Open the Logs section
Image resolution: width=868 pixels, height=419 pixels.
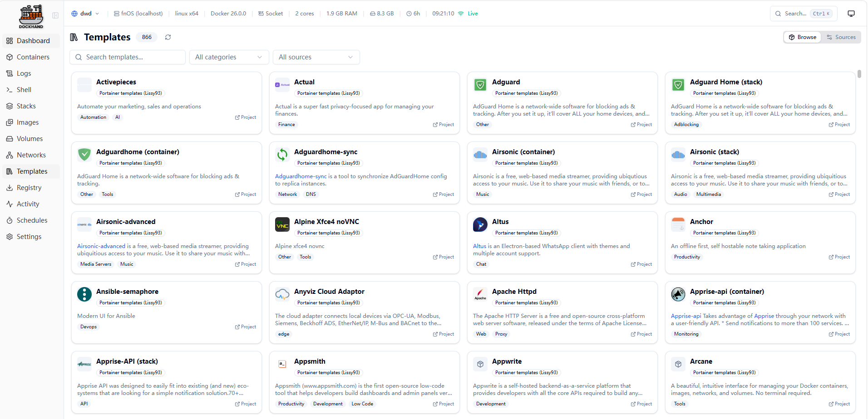(x=31, y=73)
